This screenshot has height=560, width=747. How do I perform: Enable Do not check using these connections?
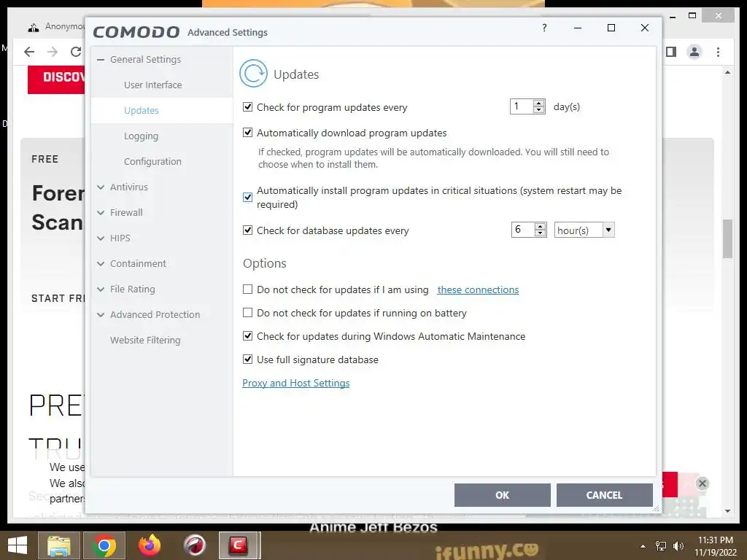248,289
